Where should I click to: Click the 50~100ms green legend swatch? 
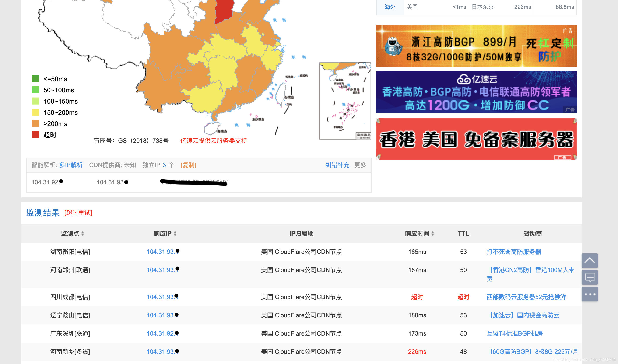point(36,90)
